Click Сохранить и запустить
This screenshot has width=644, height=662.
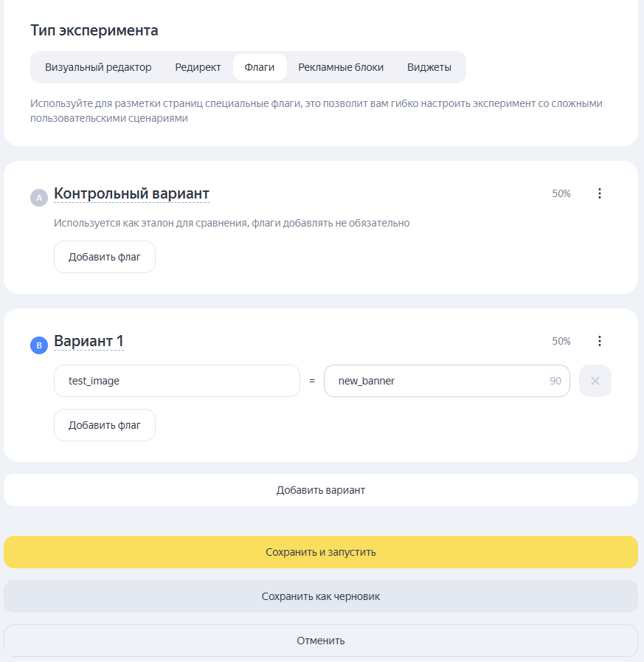click(321, 552)
